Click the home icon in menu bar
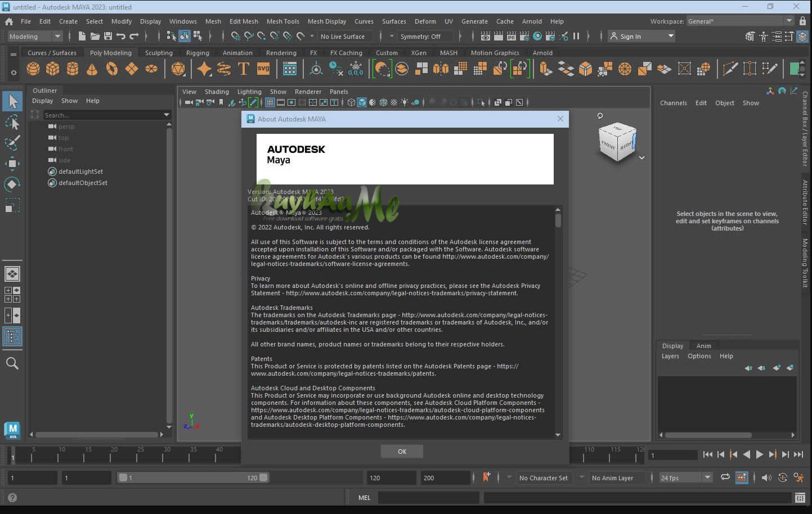 [9, 21]
